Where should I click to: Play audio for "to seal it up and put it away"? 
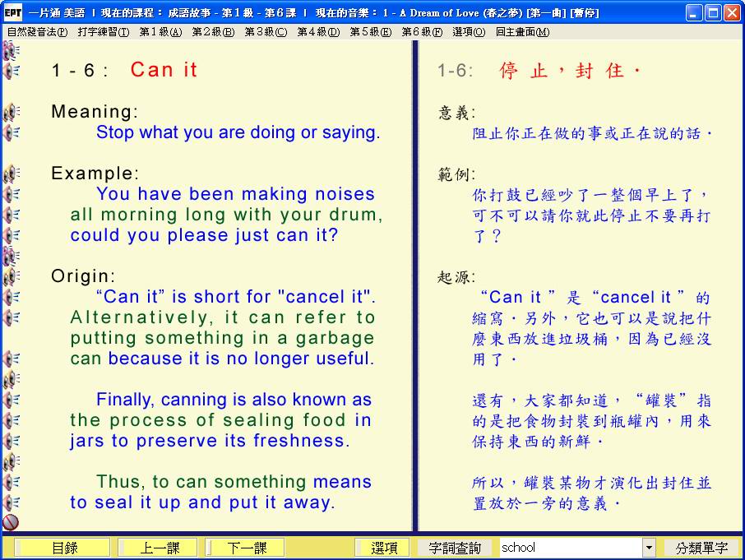point(12,502)
